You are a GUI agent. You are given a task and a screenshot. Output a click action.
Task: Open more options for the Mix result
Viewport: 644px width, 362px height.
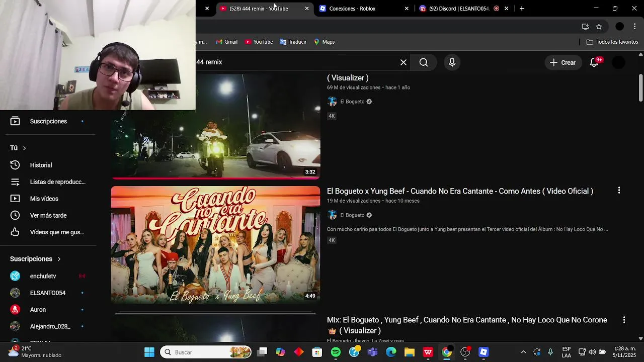pos(624,320)
